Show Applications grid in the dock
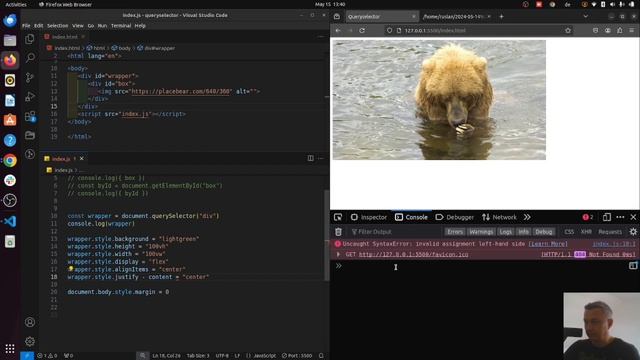640x360 pixels. point(10,348)
